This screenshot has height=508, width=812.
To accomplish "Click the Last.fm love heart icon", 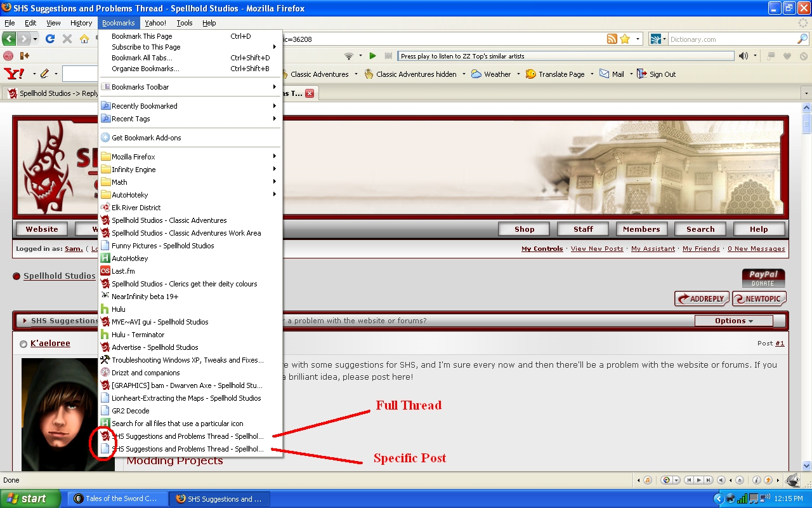I will pyautogui.click(x=787, y=56).
